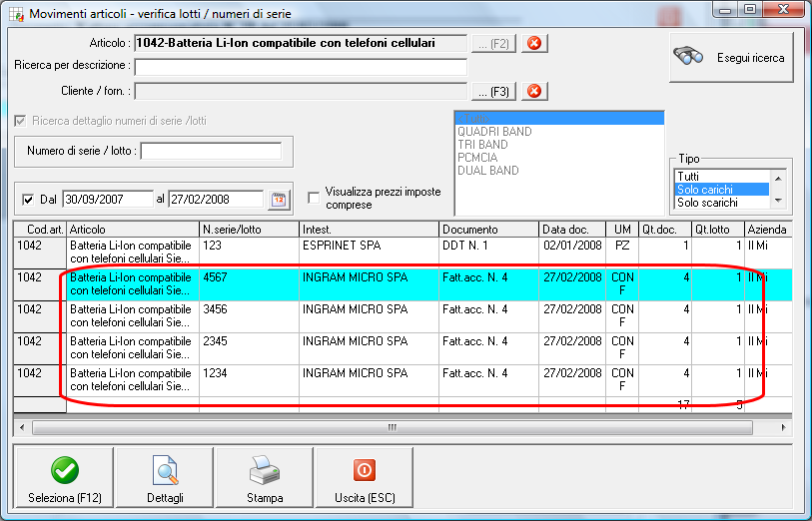Select Tutti in the Tipo list
Screen dimensions: 812x521
(x=721, y=177)
